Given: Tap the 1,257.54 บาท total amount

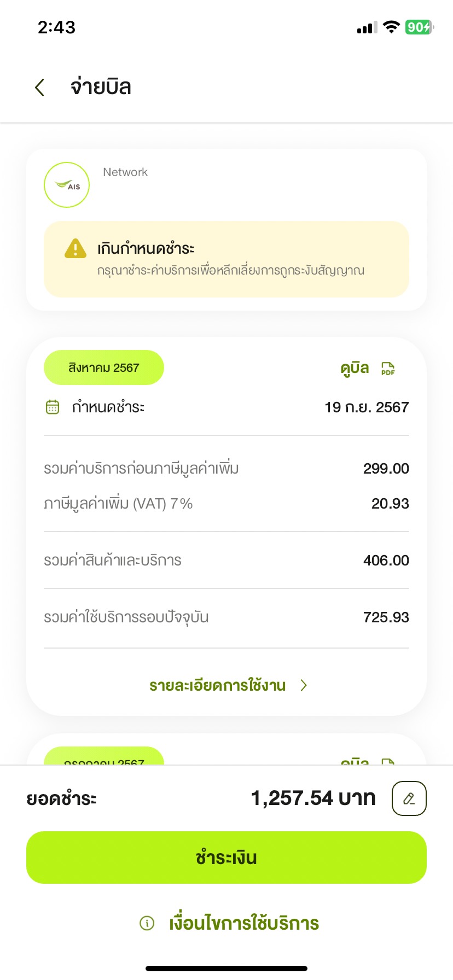Looking at the screenshot, I should tap(313, 798).
